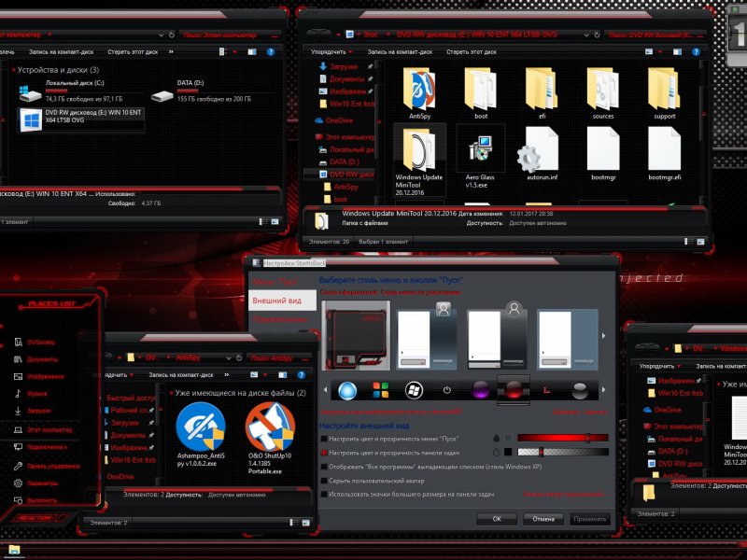Confirm StartIsBack settings with OK
This screenshot has width=747, height=560.
(497, 519)
